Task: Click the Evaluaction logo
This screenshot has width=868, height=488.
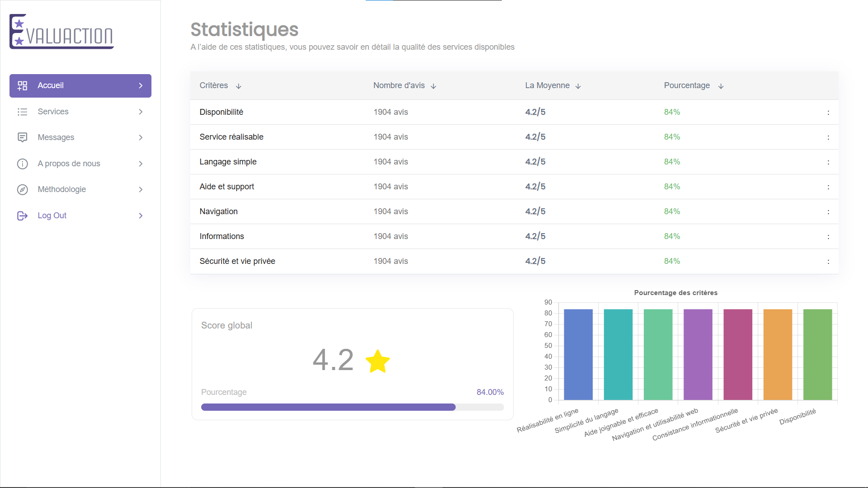Action: [x=61, y=32]
